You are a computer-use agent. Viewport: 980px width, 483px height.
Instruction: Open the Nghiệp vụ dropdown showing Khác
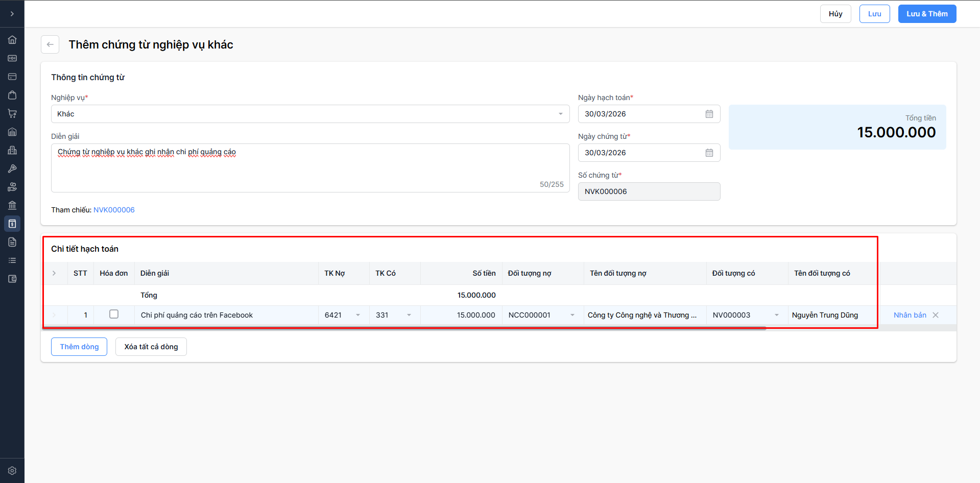(x=310, y=114)
